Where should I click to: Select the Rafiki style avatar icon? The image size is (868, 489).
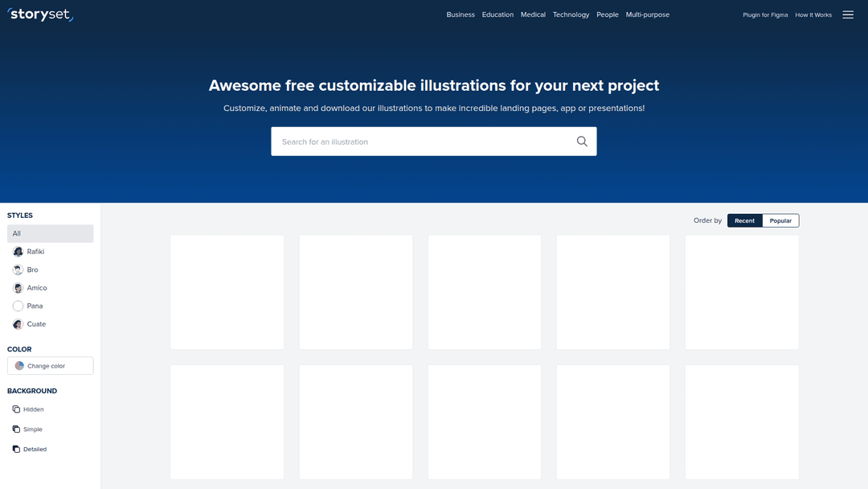[x=18, y=252]
